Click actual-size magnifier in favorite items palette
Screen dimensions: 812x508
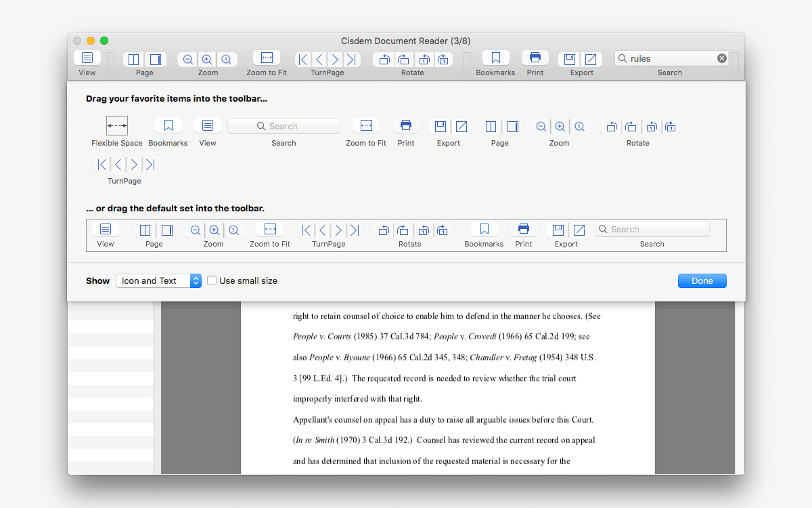[579, 127]
